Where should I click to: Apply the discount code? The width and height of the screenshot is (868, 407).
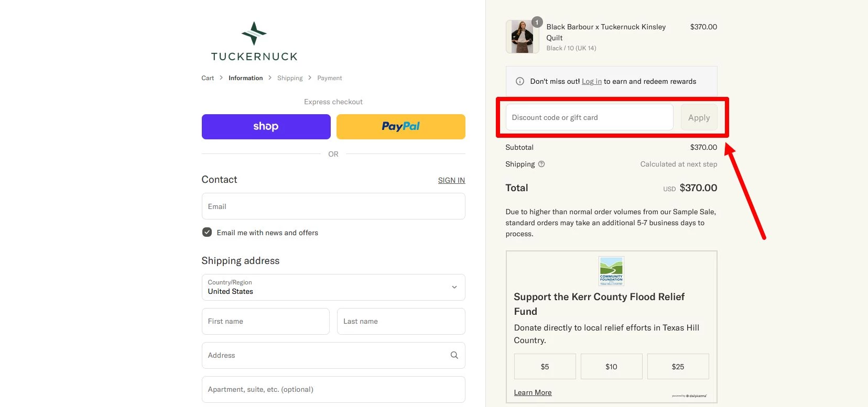click(x=699, y=117)
